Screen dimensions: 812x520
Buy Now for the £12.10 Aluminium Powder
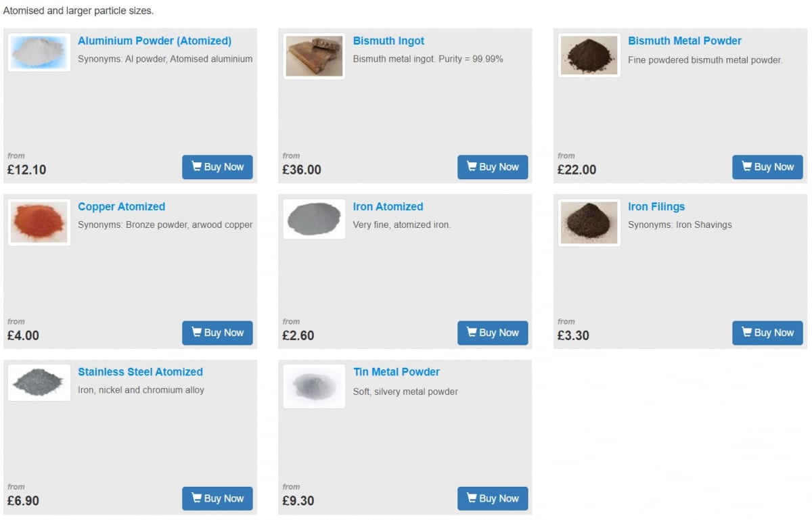coord(217,167)
